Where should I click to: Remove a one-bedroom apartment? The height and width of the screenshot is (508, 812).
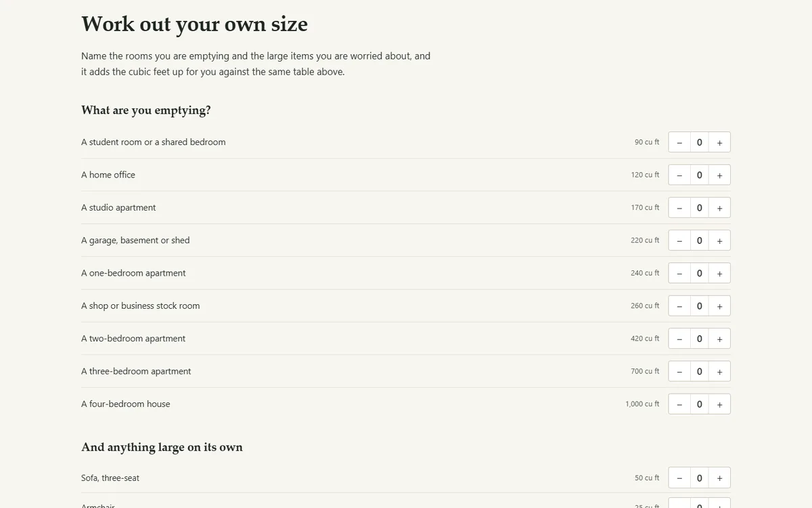tap(679, 273)
